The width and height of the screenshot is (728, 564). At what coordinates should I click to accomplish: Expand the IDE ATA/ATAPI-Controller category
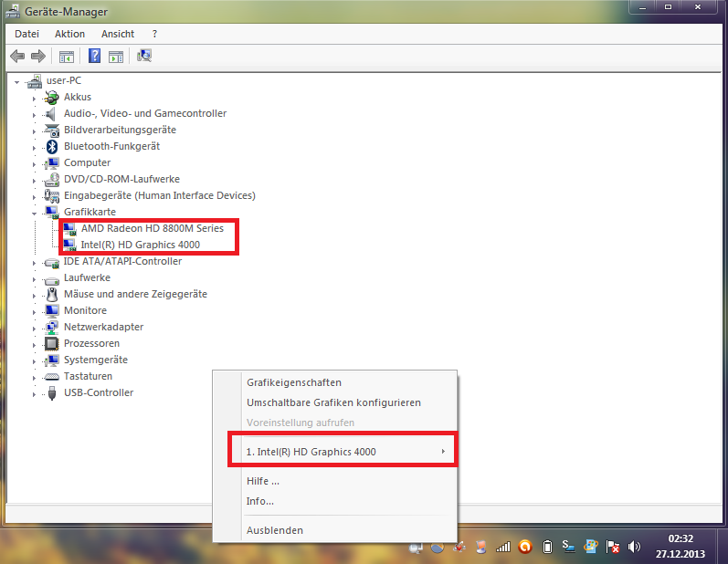pos(34,263)
